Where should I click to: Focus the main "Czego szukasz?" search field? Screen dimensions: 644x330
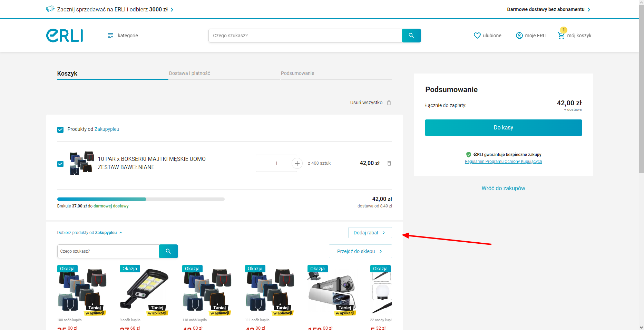point(305,36)
